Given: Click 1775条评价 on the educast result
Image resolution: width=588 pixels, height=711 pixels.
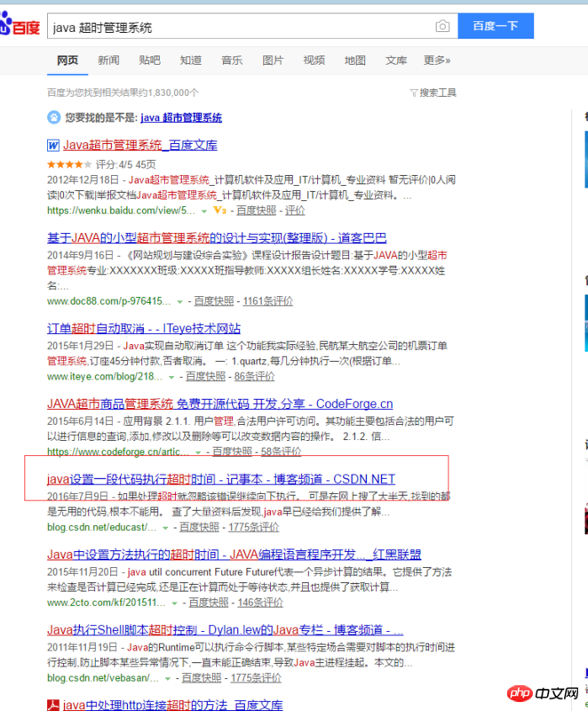Looking at the screenshot, I should click(x=254, y=527).
